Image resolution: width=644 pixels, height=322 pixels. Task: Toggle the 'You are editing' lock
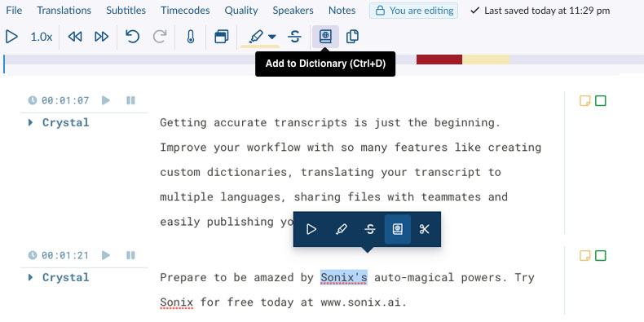[x=413, y=11]
